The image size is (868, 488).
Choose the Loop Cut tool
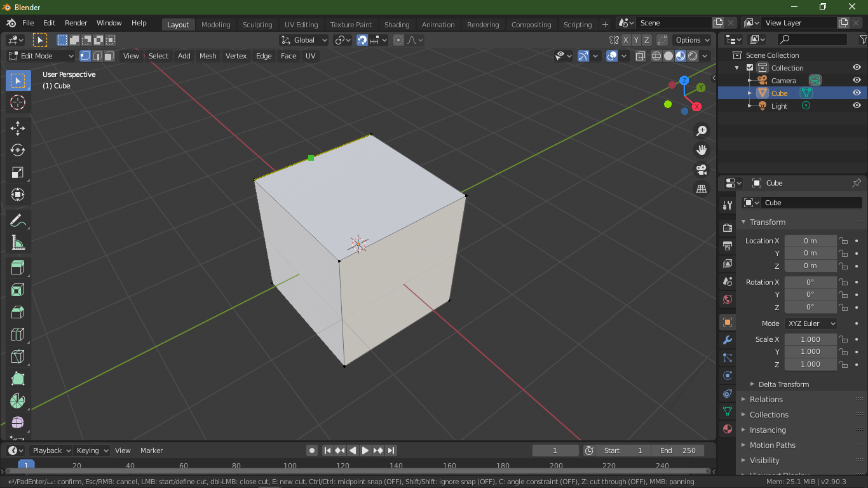tap(18, 334)
